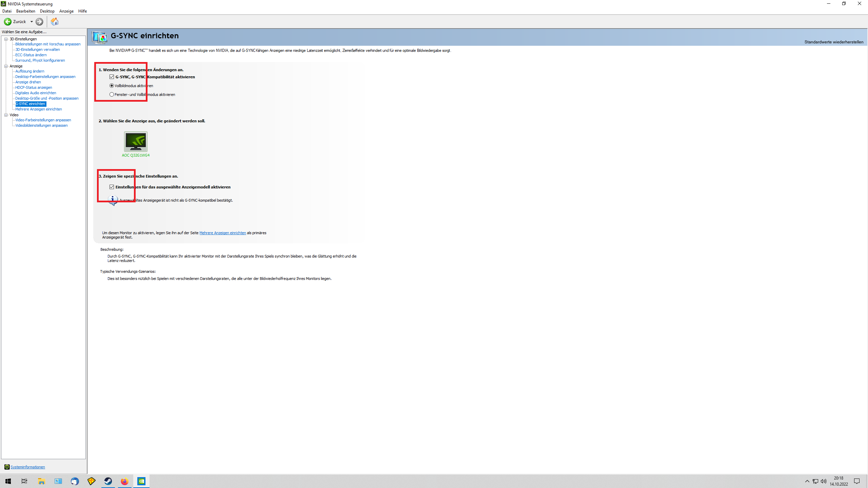Click Standardwerte wiederherstellen
Screen dimensions: 868x488
tap(833, 42)
